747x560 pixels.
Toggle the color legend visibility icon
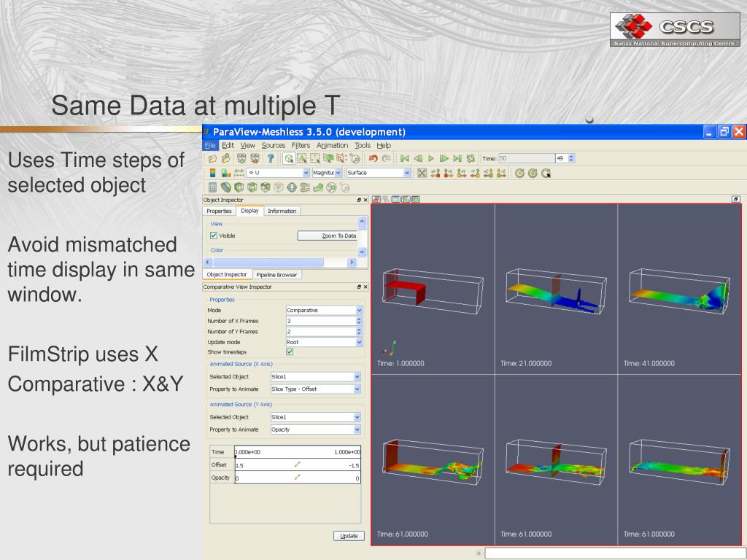212,174
